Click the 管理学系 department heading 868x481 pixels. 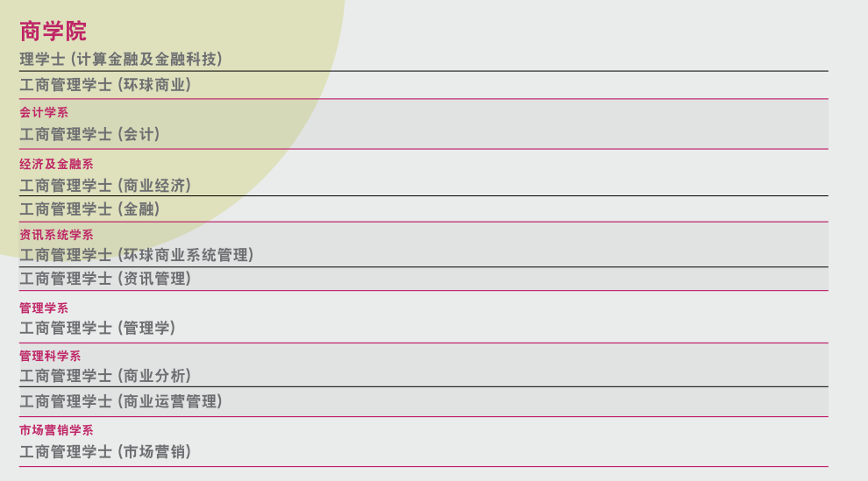pos(44,308)
